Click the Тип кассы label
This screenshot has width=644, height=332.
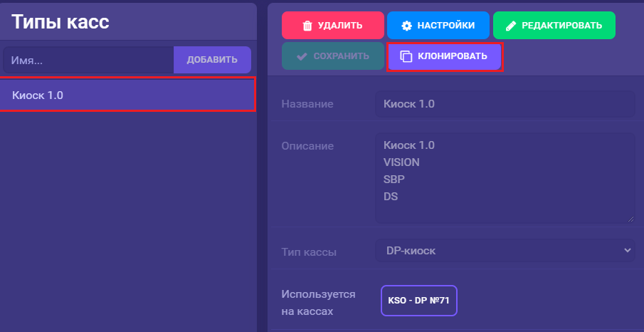click(309, 251)
